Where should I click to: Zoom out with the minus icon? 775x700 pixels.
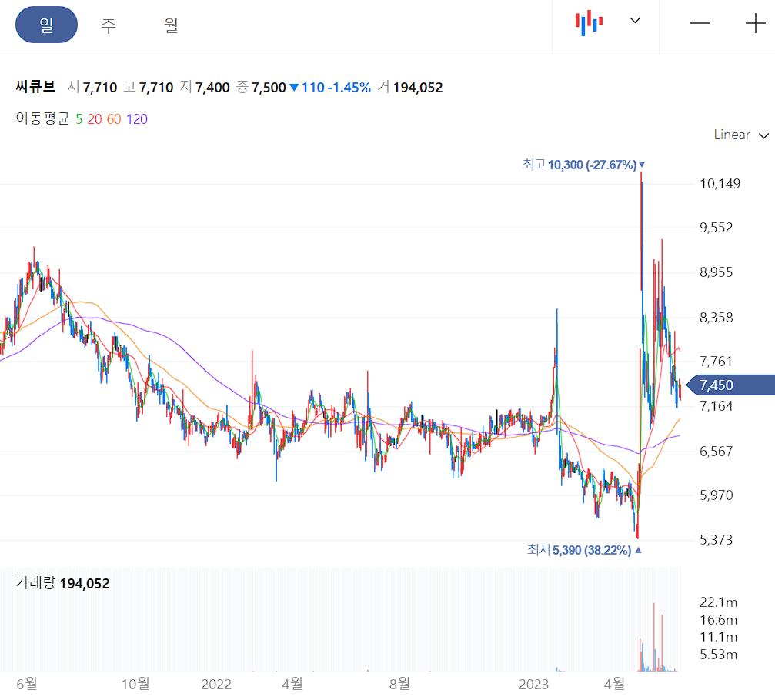click(700, 23)
